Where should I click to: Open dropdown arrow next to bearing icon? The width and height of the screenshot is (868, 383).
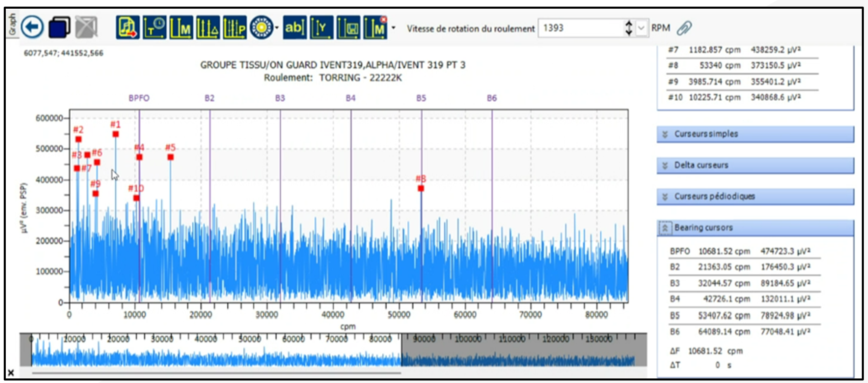point(277,28)
